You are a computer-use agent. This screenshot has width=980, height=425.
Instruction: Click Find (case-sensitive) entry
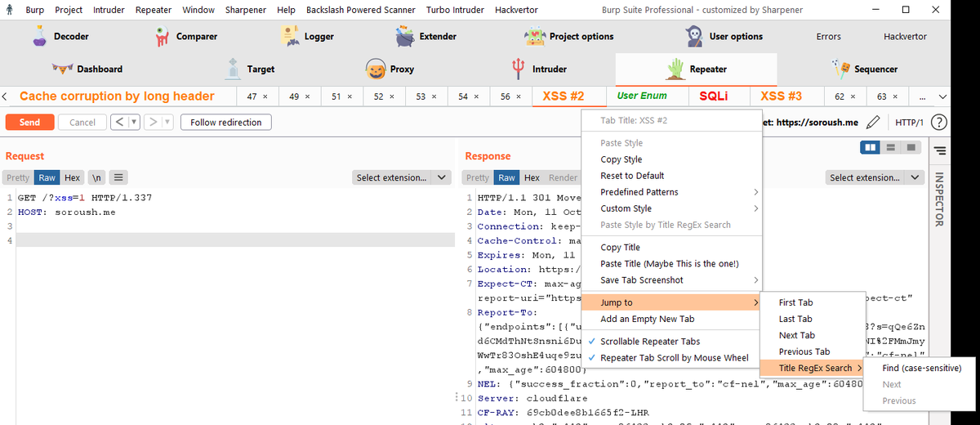click(922, 368)
